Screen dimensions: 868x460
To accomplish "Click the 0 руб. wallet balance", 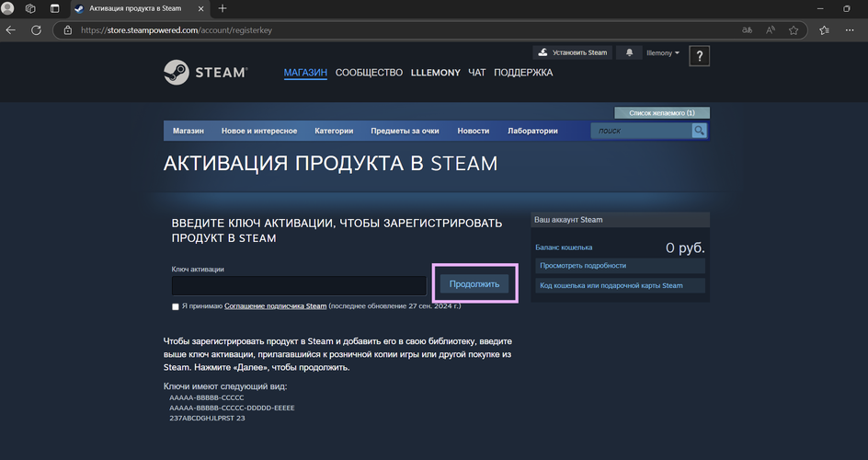I will click(x=685, y=248).
